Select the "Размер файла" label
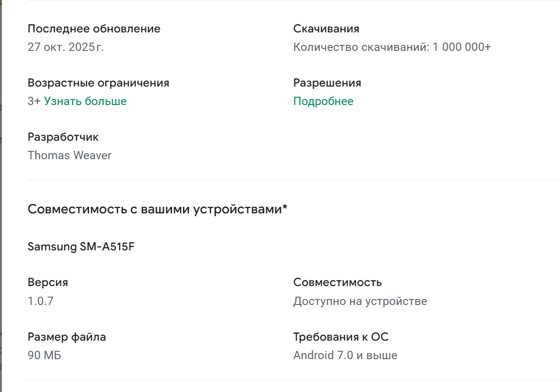This screenshot has height=392, width=560. 67,336
